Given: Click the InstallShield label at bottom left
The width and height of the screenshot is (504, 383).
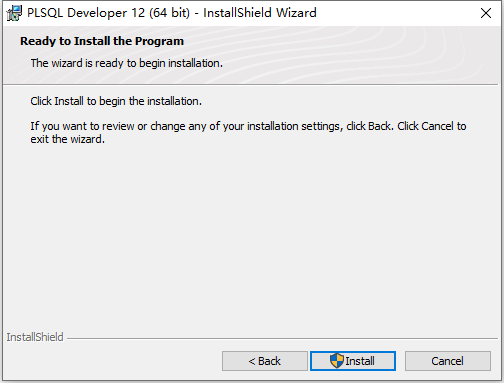Looking at the screenshot, I should [35, 337].
